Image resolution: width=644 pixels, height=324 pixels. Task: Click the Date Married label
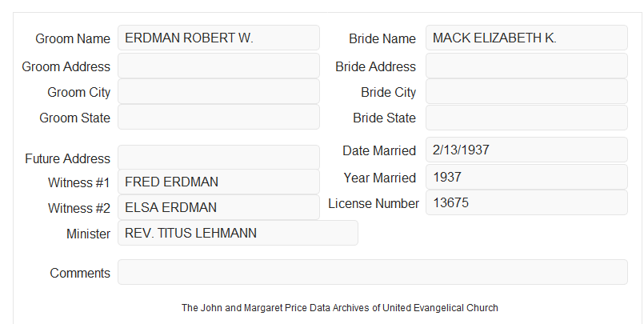pyautogui.click(x=379, y=150)
